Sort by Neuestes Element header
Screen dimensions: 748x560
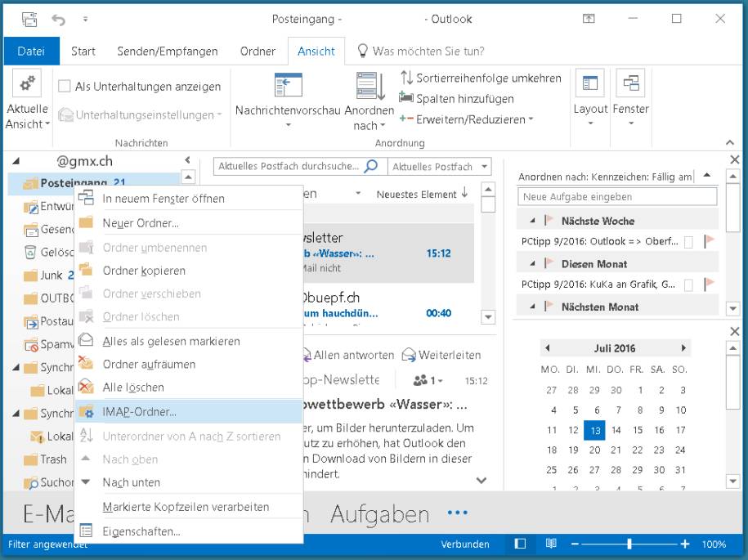[422, 194]
